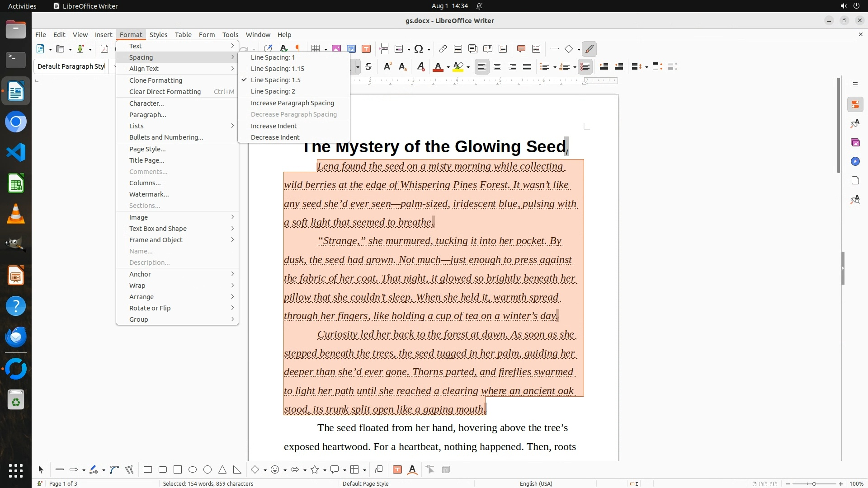Click the Insert Hyperlink toolbar icon
868x488 pixels.
443,49
